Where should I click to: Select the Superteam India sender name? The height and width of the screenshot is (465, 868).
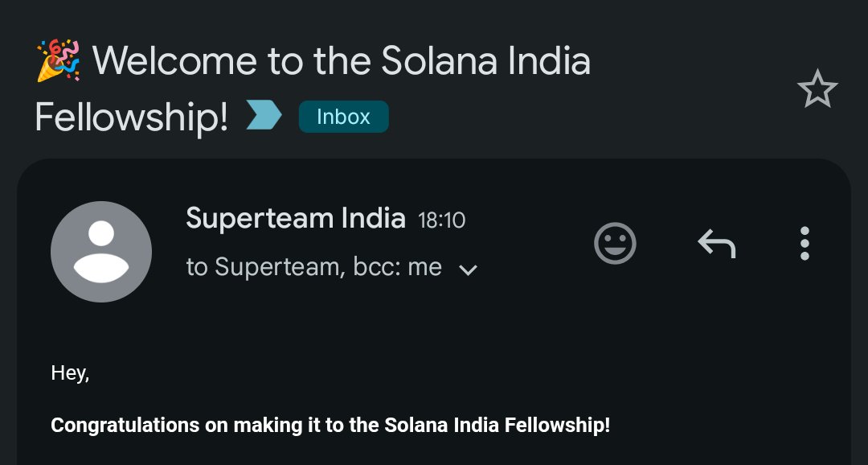point(295,217)
